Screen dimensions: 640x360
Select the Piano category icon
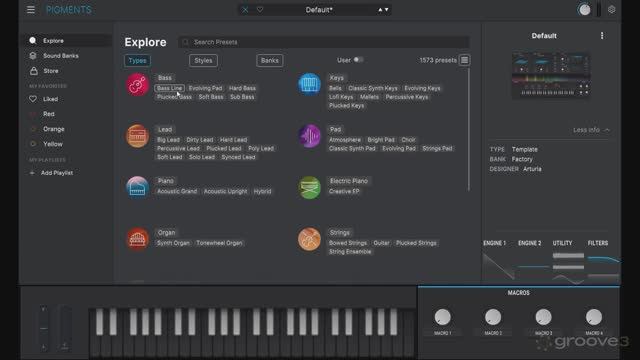tap(137, 187)
